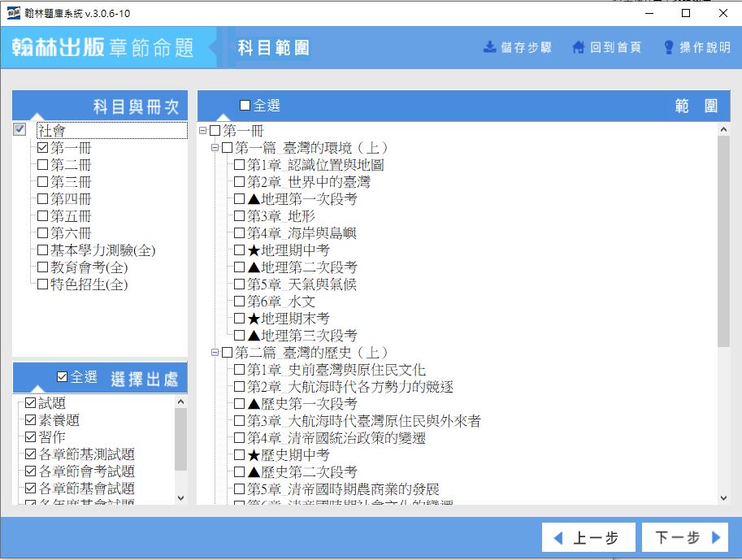Collapse the 第一冊 tree node

click(x=202, y=130)
